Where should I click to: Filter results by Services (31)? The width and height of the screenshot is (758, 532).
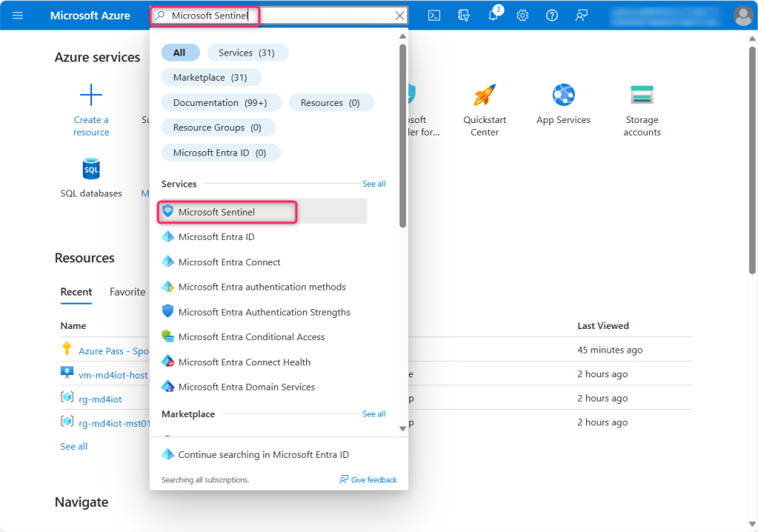coord(247,53)
